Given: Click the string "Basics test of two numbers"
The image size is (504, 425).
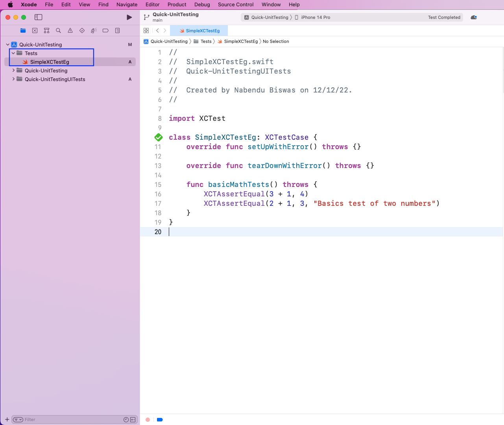Looking at the screenshot, I should 374,203.
